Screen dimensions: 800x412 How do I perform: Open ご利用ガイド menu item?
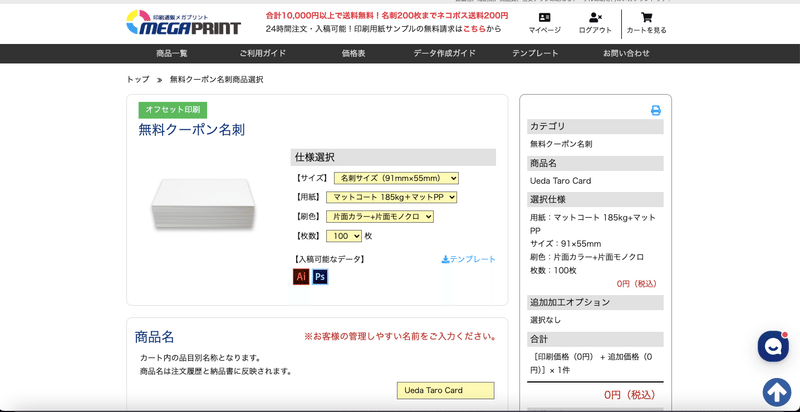(263, 53)
